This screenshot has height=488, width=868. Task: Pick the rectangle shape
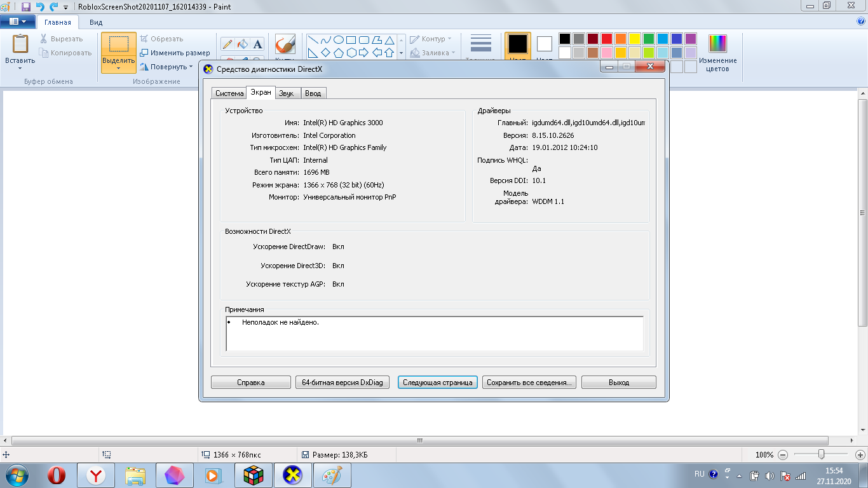351,40
